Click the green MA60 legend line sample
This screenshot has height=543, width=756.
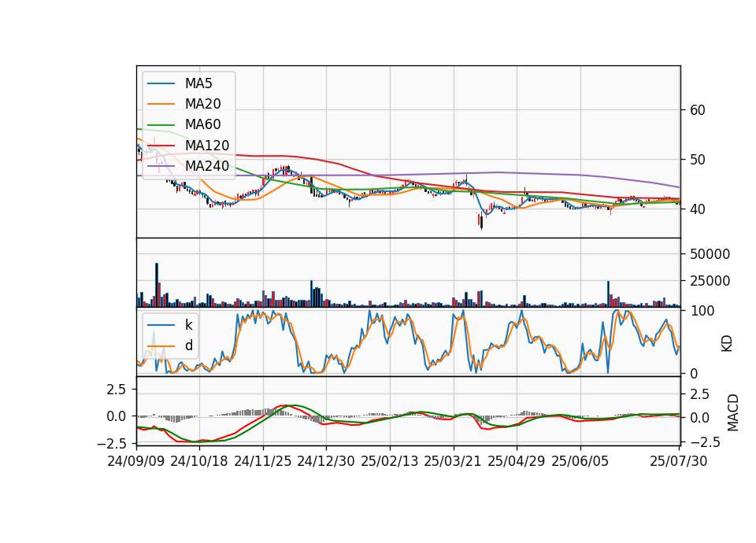161,125
